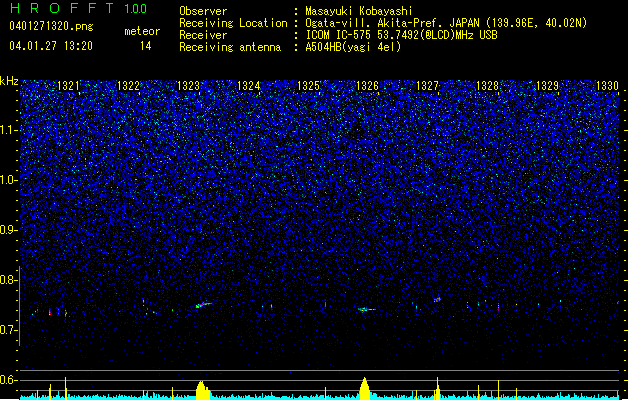The image size is (629, 400).
Task: Select the filename 0401271320.png
Action: pos(51,26)
